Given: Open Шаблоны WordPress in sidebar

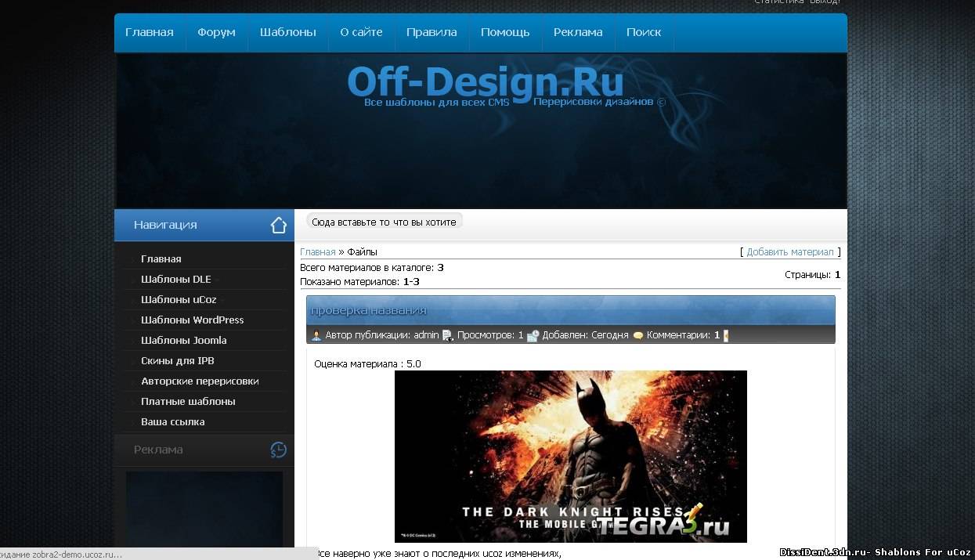Looking at the screenshot, I should tap(193, 320).
